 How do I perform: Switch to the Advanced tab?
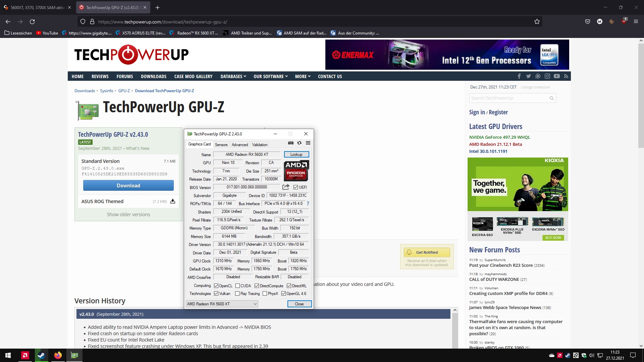[240, 145]
